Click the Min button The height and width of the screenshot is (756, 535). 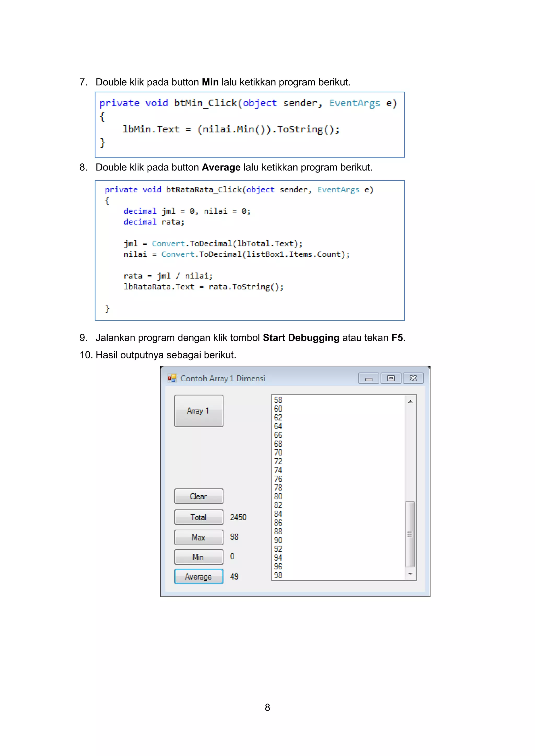(x=199, y=557)
